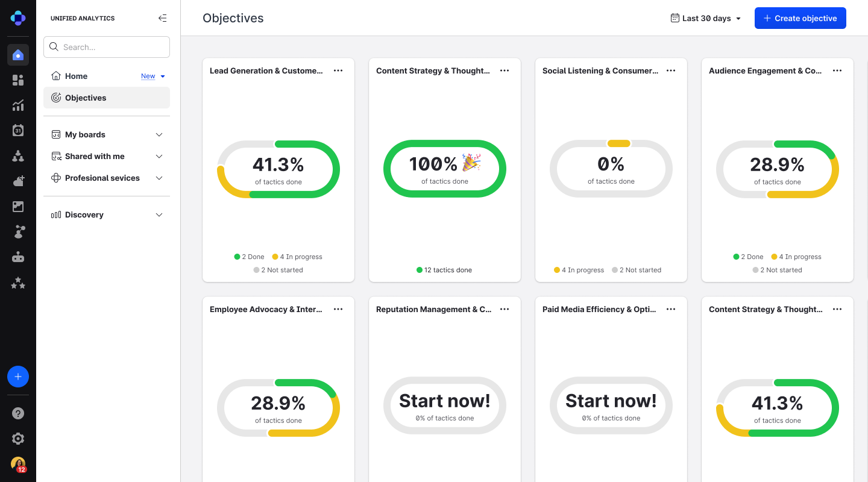
Task: Collapse the Unified Analytics sidebar panel
Action: pos(162,18)
